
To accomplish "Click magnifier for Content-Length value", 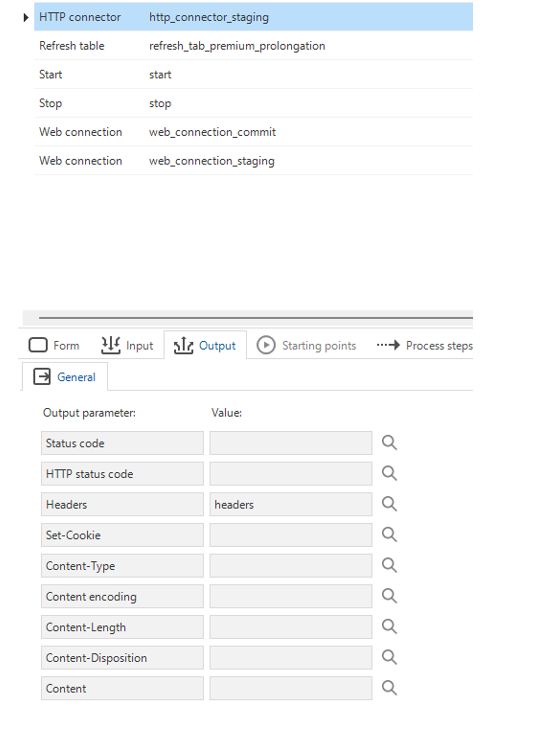I will tap(389, 627).
